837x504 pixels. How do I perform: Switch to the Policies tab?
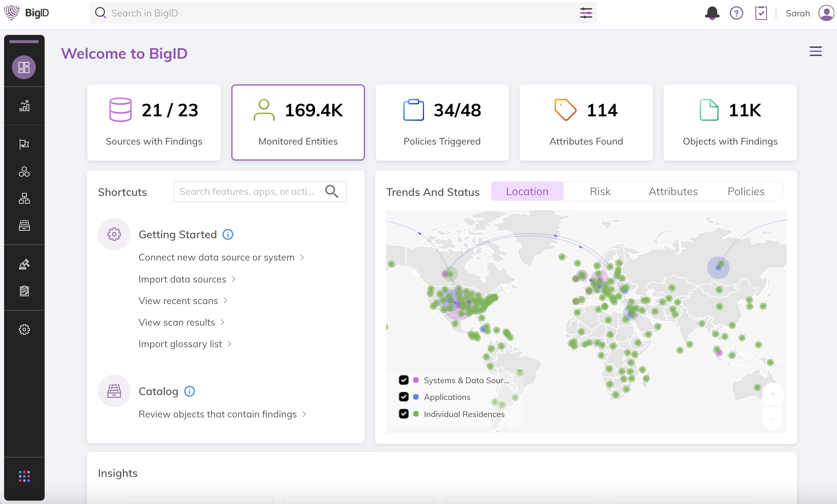pyautogui.click(x=746, y=191)
